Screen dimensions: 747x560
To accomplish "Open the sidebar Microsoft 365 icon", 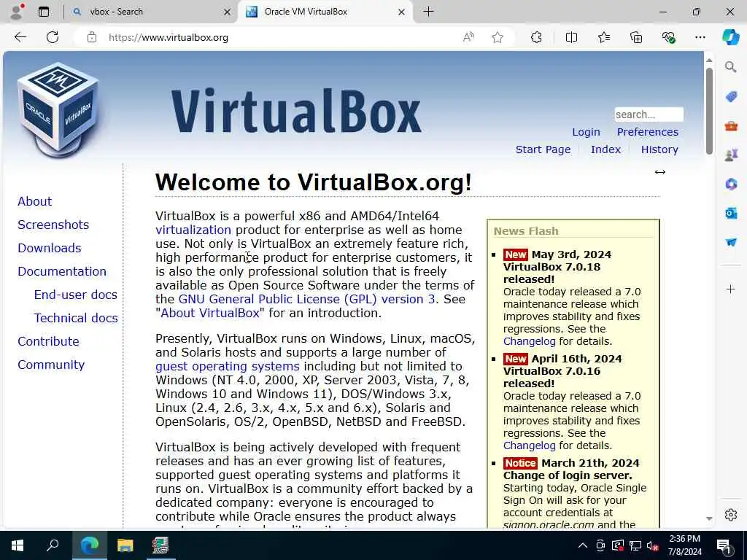I will [x=731, y=184].
